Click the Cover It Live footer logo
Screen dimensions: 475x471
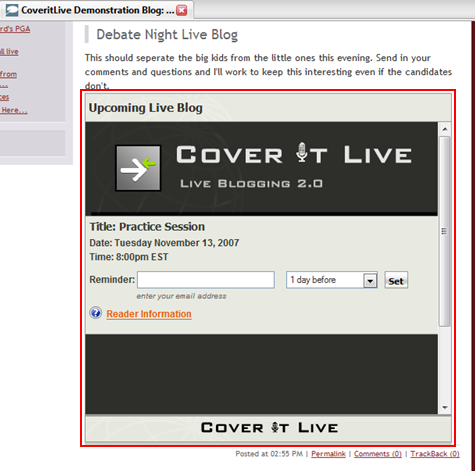point(269,428)
